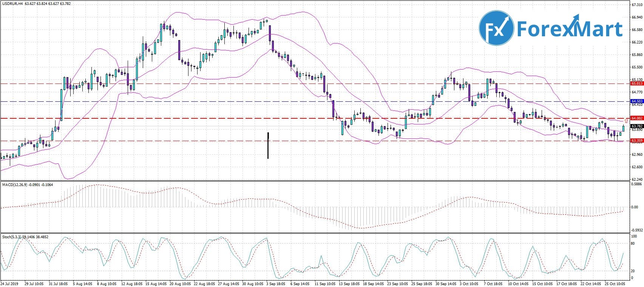This screenshot has height=287, width=644.
Task: Click the 67.310 value on price scale
Action: click(637, 5)
